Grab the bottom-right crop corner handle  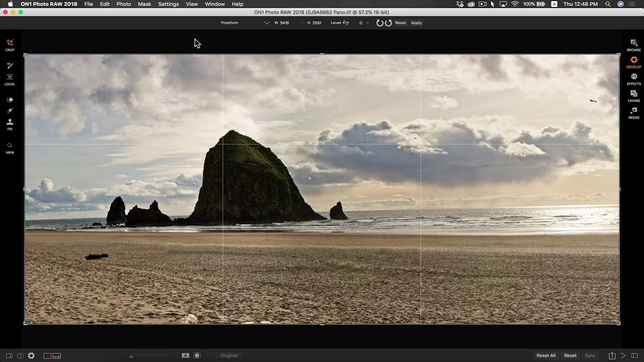619,323
